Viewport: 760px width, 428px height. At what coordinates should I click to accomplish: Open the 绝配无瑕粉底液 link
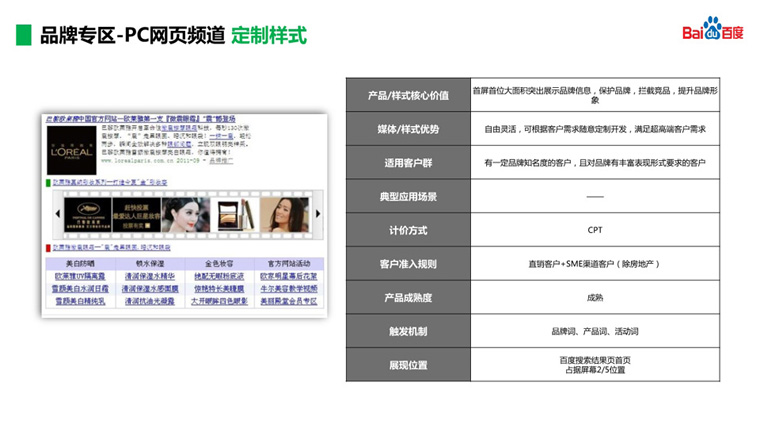(x=219, y=276)
